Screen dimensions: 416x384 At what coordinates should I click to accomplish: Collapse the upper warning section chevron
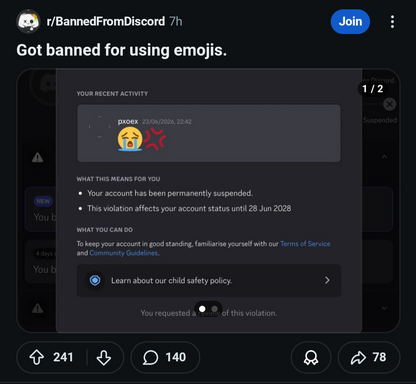[x=384, y=157]
